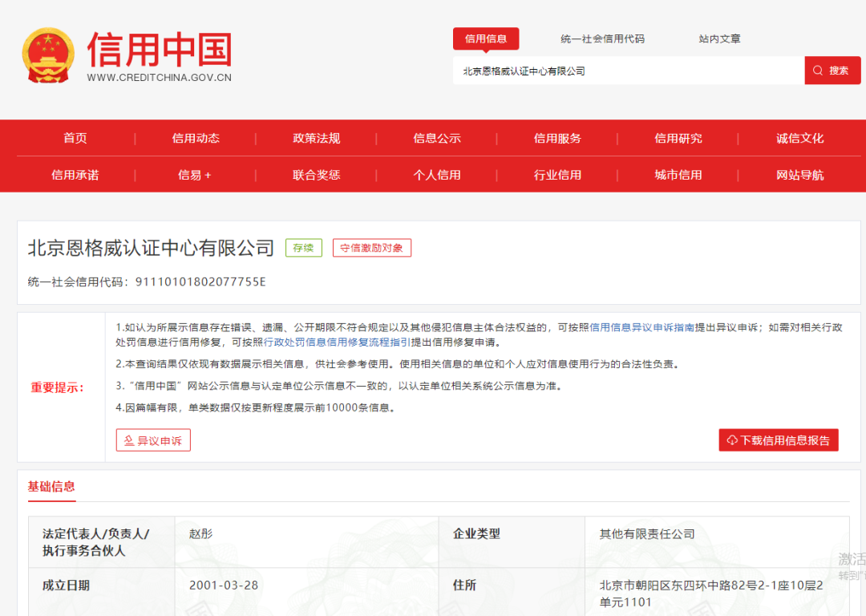Open the 政策法规 navigation menu
Viewport: 866px width, 616px height.
tap(317, 137)
